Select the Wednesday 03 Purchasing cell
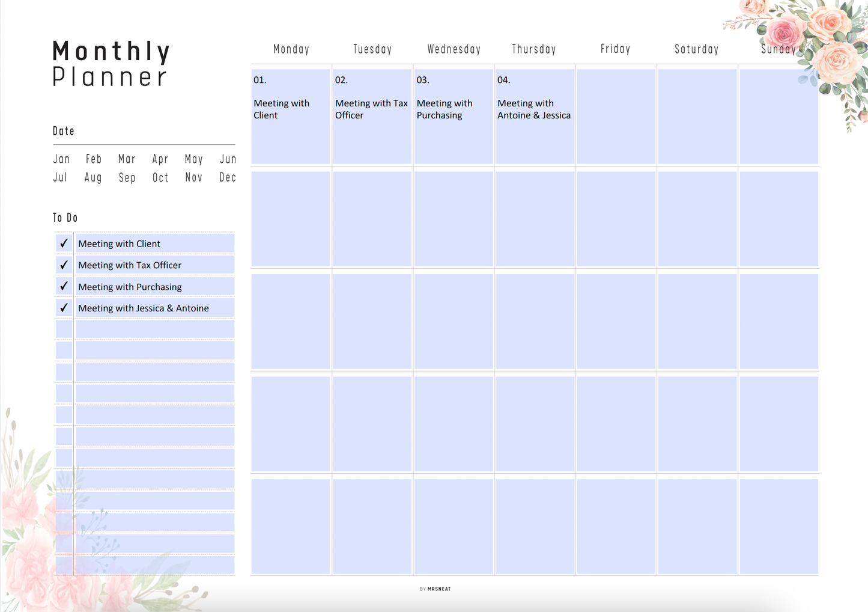 pyautogui.click(x=454, y=116)
